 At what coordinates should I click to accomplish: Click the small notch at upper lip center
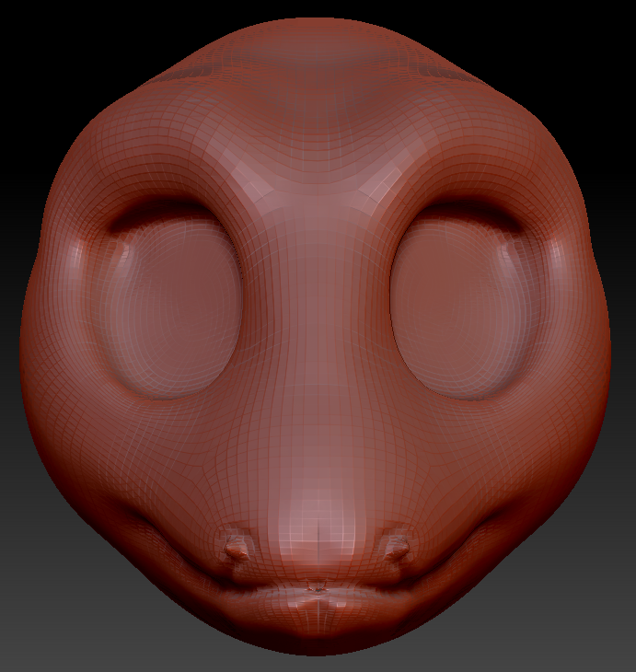click(317, 585)
